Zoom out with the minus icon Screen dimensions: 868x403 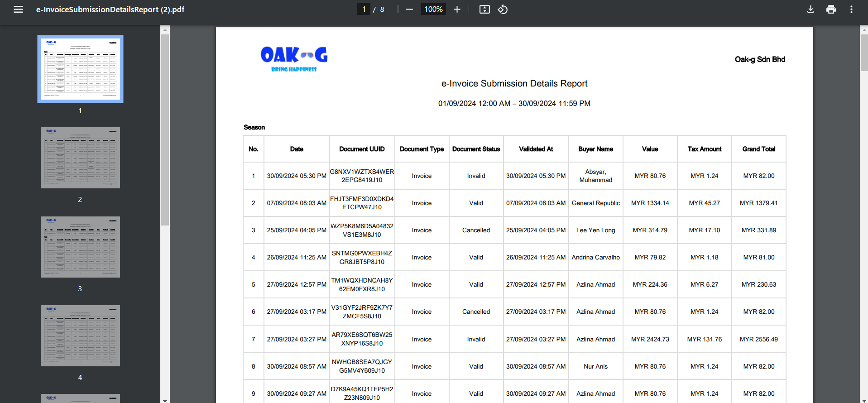[x=409, y=9]
